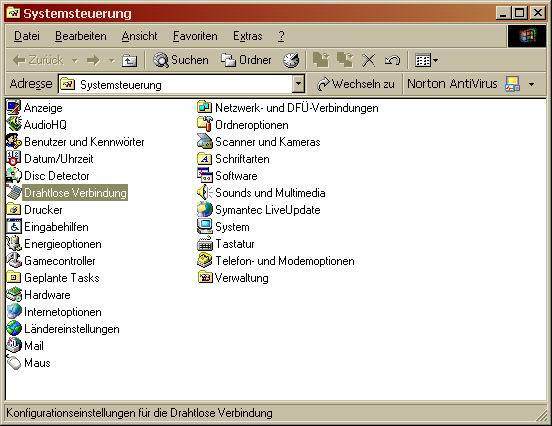The height and width of the screenshot is (426, 552).
Task: Click the up one level folder button
Action: 129,61
